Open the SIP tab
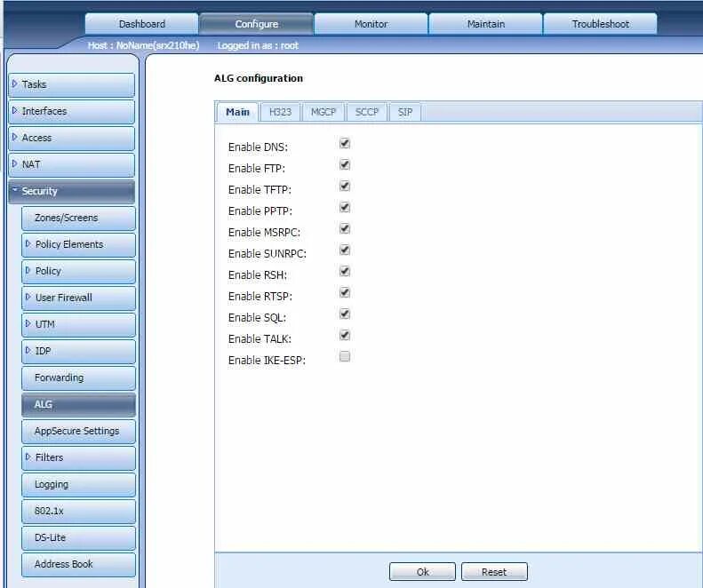 coord(405,112)
